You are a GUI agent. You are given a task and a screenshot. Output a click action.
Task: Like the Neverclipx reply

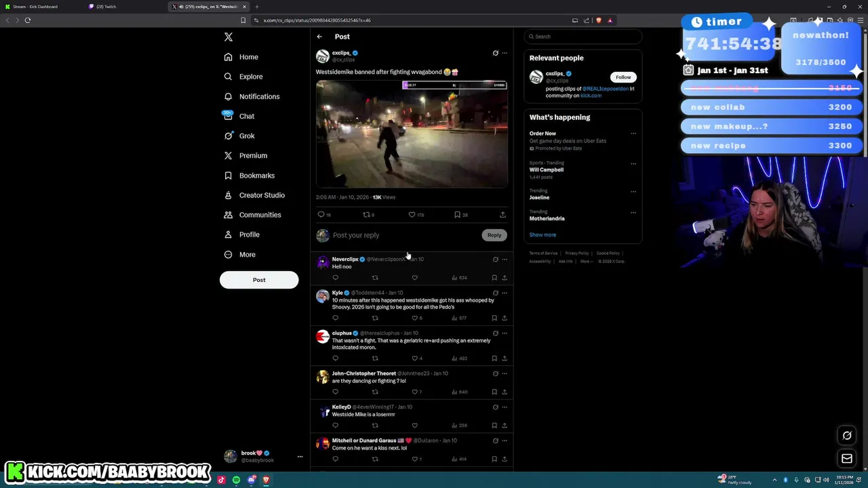click(x=414, y=278)
